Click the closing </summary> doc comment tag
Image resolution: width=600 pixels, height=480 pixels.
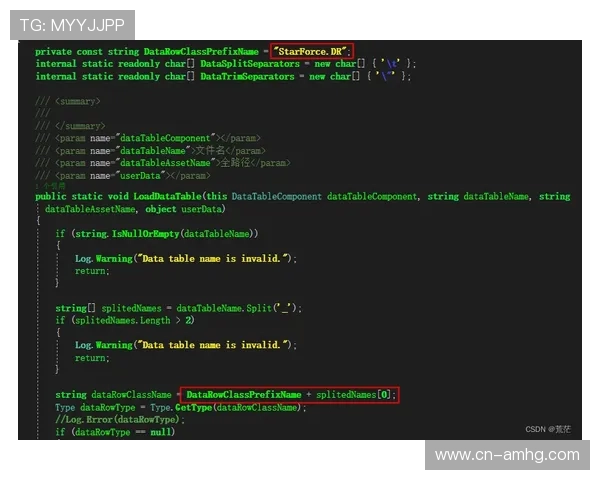(80, 126)
